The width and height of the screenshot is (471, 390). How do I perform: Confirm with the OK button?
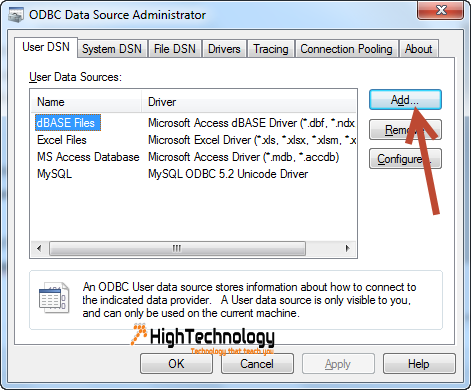pos(176,364)
